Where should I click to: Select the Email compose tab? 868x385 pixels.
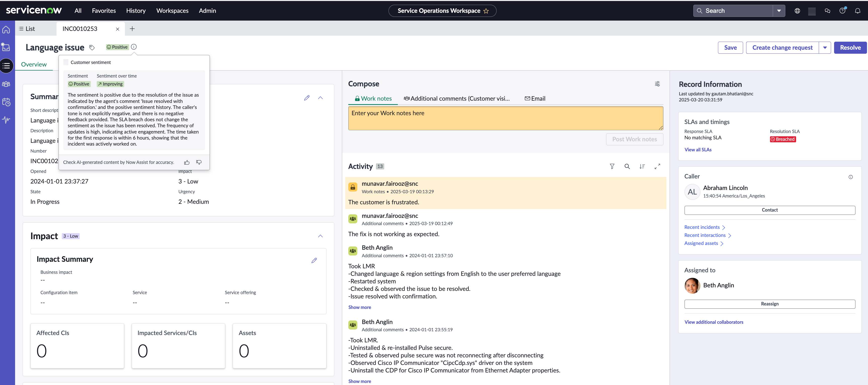pyautogui.click(x=535, y=99)
